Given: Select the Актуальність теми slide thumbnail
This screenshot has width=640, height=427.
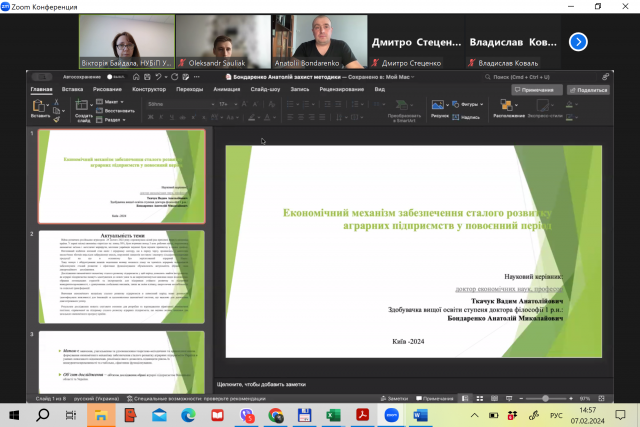Looking at the screenshot, I should click(x=121, y=275).
